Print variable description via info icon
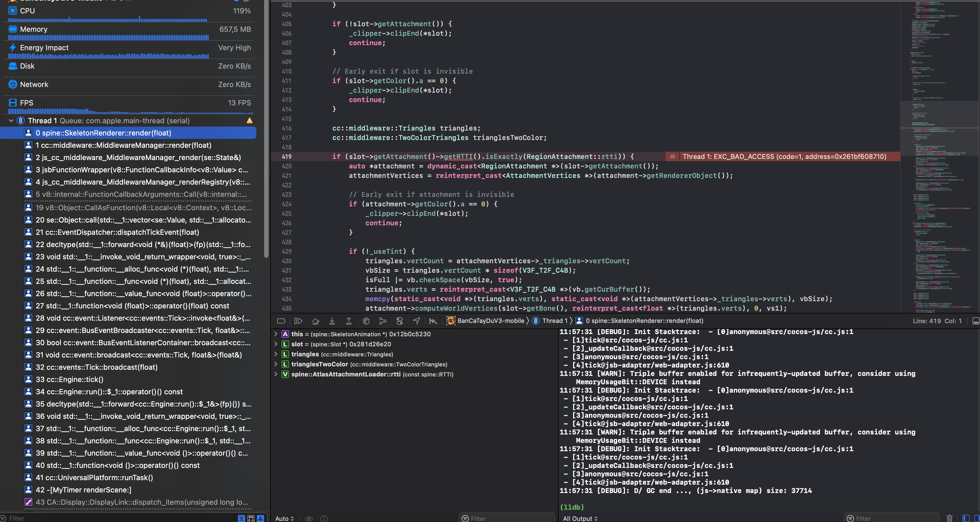The width and height of the screenshot is (980, 522). (x=324, y=518)
